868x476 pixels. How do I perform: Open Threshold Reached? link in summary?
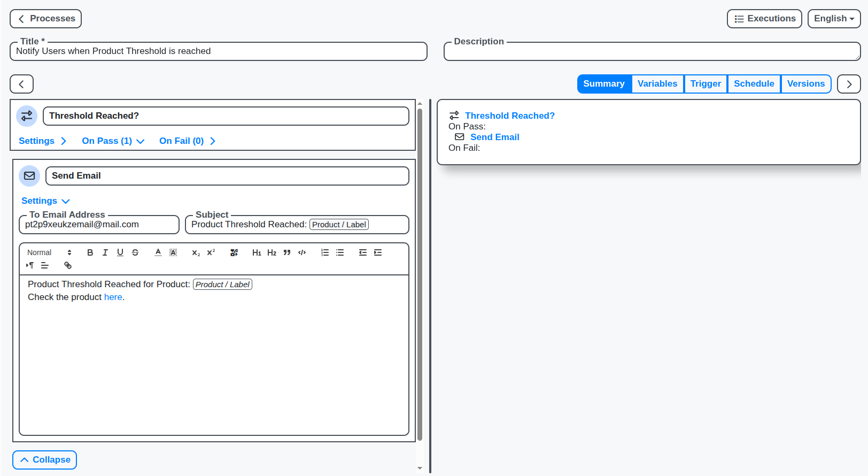[x=510, y=116]
